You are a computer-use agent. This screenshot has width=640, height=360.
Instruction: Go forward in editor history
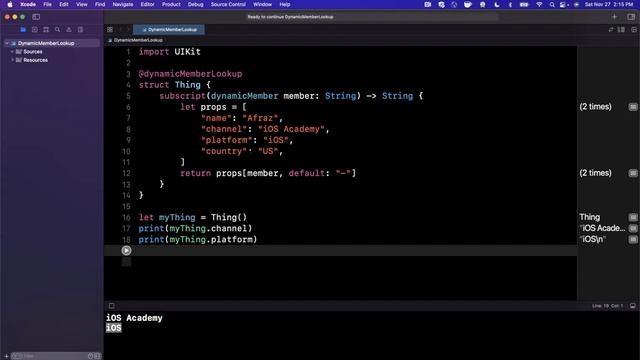[x=128, y=30]
